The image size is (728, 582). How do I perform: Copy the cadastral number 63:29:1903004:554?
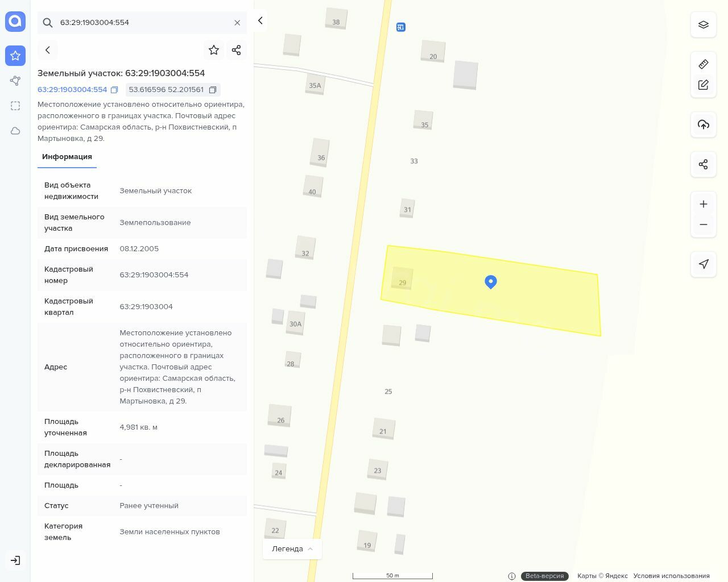point(114,90)
